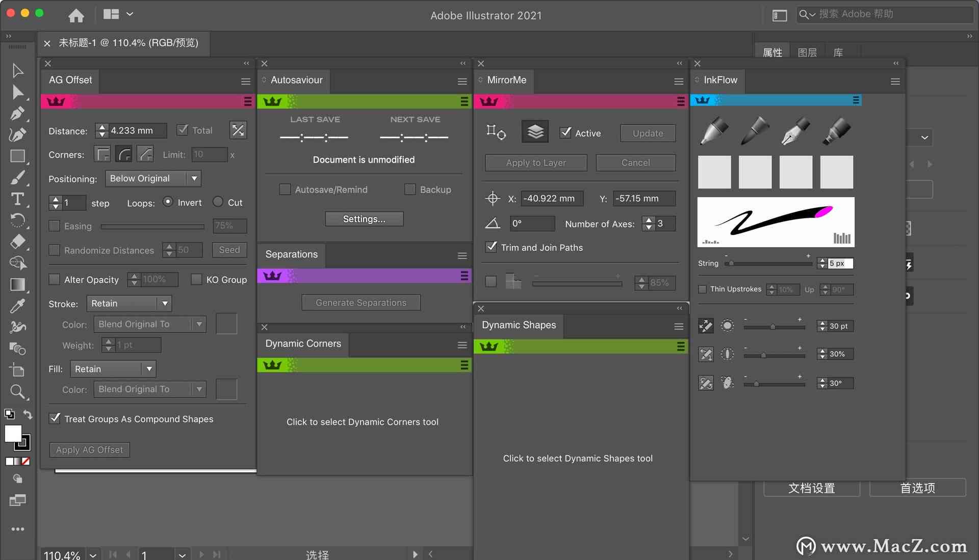This screenshot has width=979, height=560.
Task: Enable the Easing checkbox
Action: (x=54, y=226)
